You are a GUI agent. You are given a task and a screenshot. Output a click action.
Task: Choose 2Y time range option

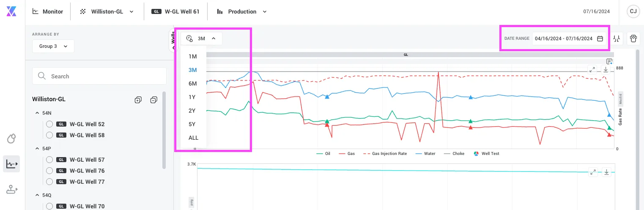click(192, 111)
